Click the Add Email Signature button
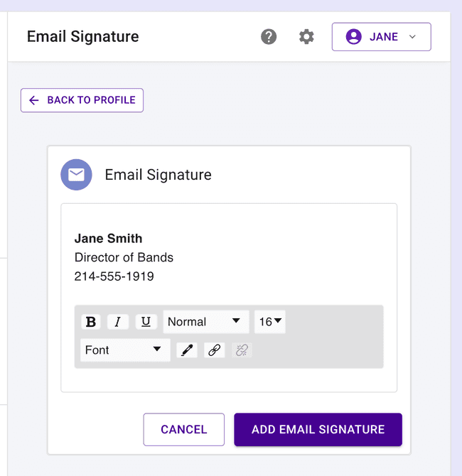The width and height of the screenshot is (462, 476). coord(318,430)
